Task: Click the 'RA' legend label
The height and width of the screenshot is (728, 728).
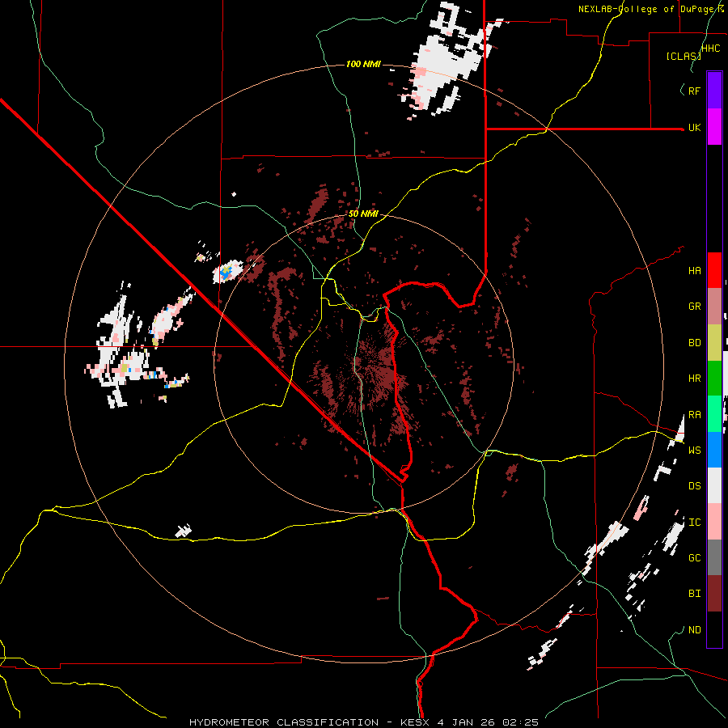Action: (x=694, y=415)
